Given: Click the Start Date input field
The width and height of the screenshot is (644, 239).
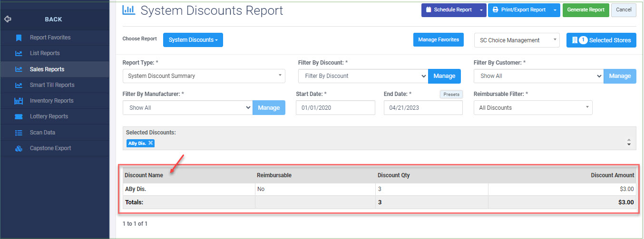Looking at the screenshot, I should point(335,108).
